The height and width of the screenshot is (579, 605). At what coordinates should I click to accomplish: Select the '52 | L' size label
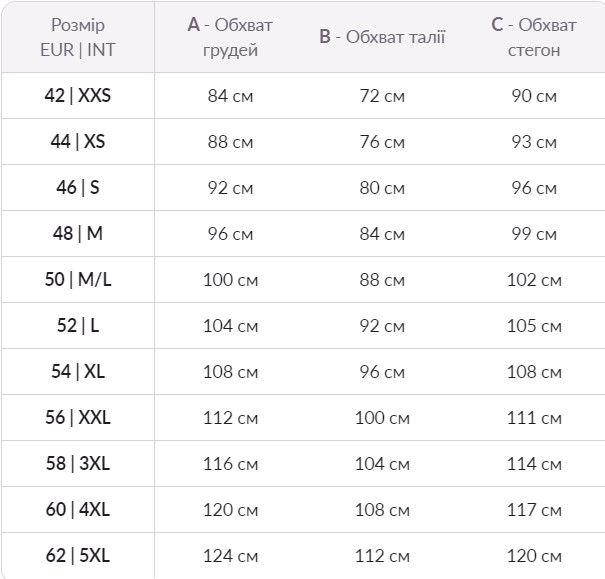click(x=78, y=325)
